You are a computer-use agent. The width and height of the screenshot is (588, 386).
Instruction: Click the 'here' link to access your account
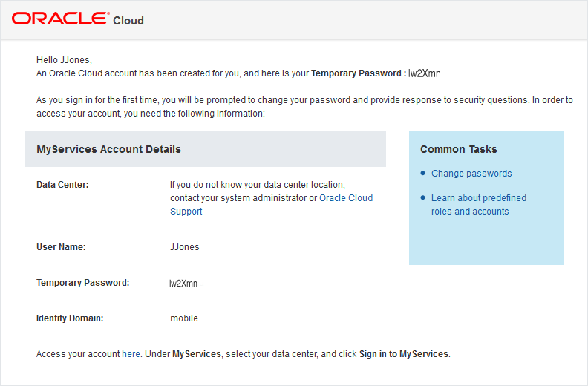point(131,354)
